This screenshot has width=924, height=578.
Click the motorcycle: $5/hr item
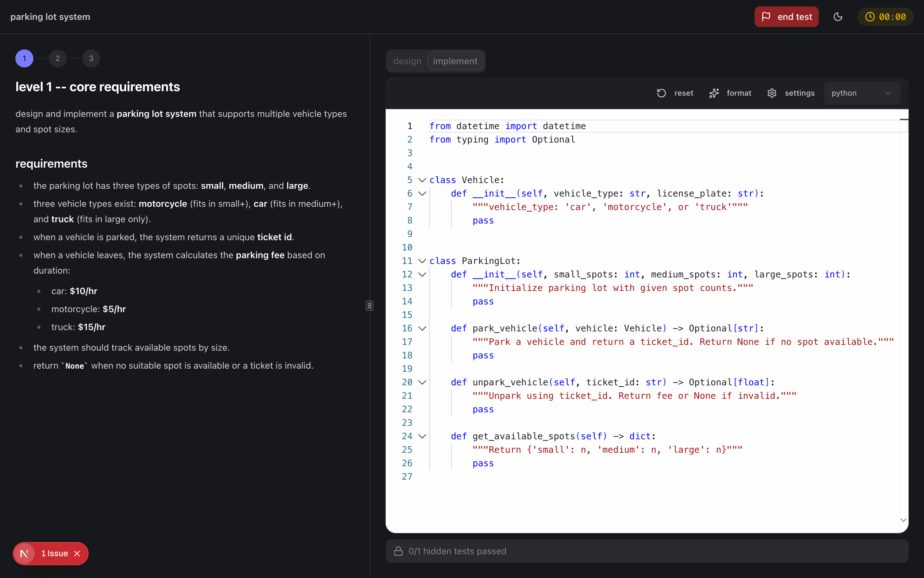(x=89, y=309)
